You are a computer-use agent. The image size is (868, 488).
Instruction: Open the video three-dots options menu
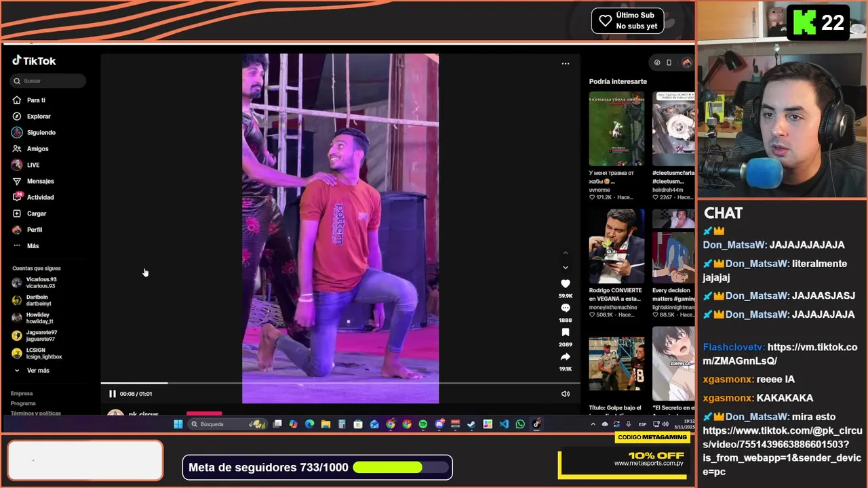[x=566, y=64]
